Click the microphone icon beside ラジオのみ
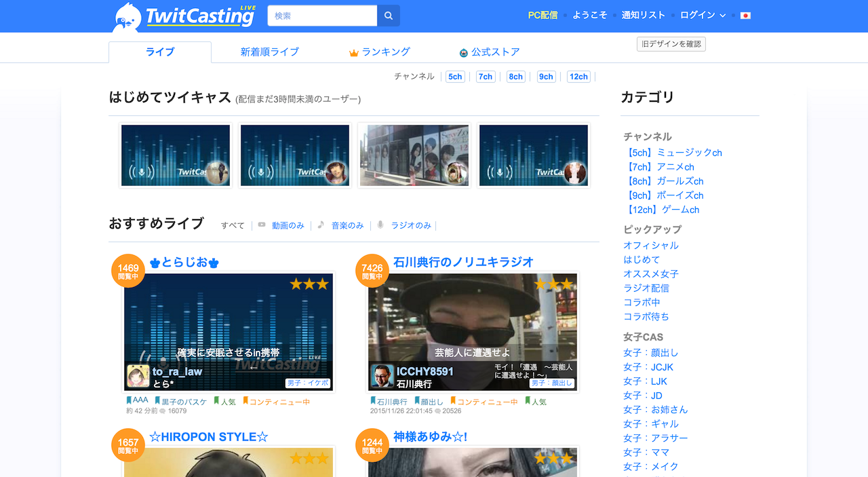 (380, 225)
